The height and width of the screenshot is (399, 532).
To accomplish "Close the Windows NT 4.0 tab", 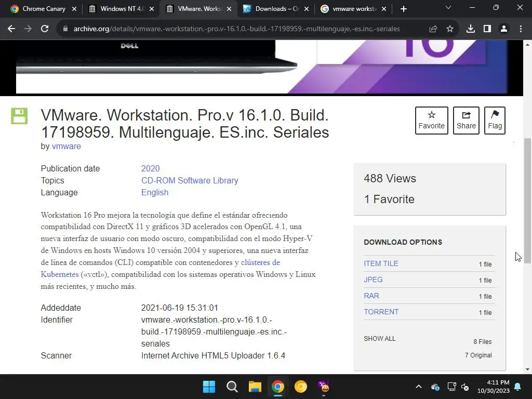I will (152, 9).
